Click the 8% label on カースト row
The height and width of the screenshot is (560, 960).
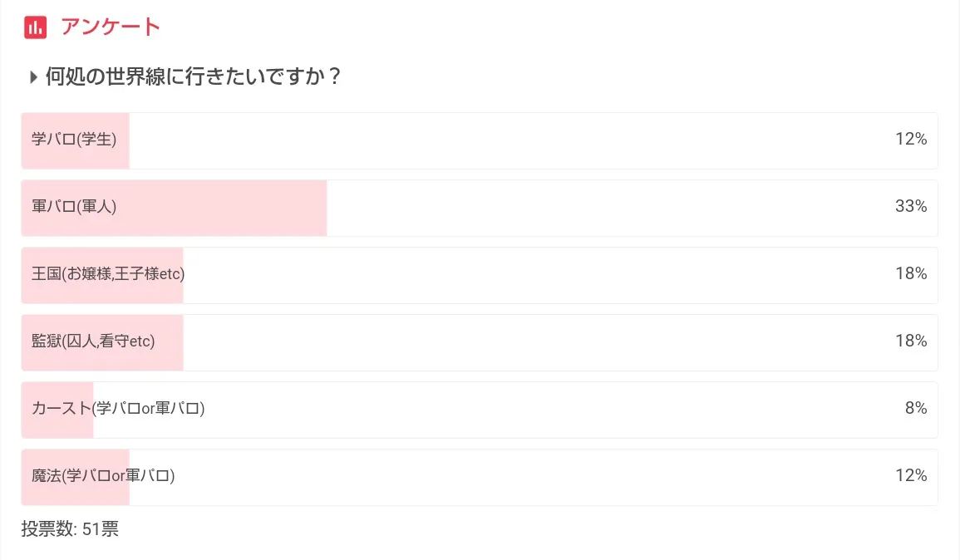(x=915, y=409)
